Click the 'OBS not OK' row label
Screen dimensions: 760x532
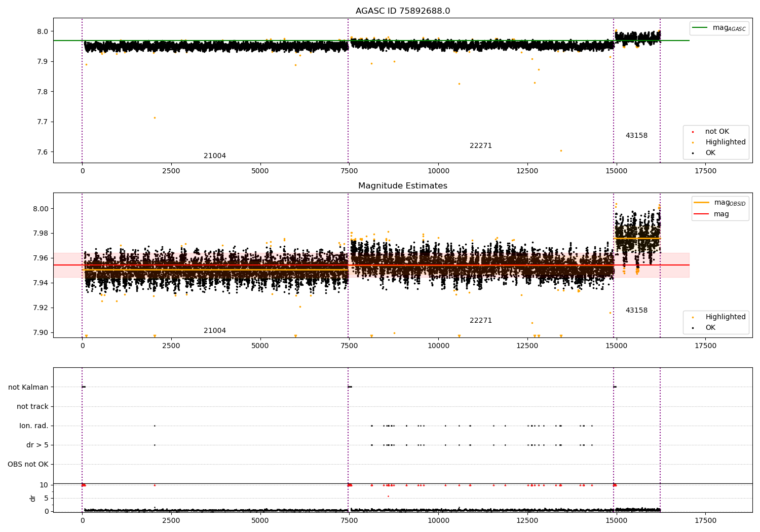coord(28,465)
